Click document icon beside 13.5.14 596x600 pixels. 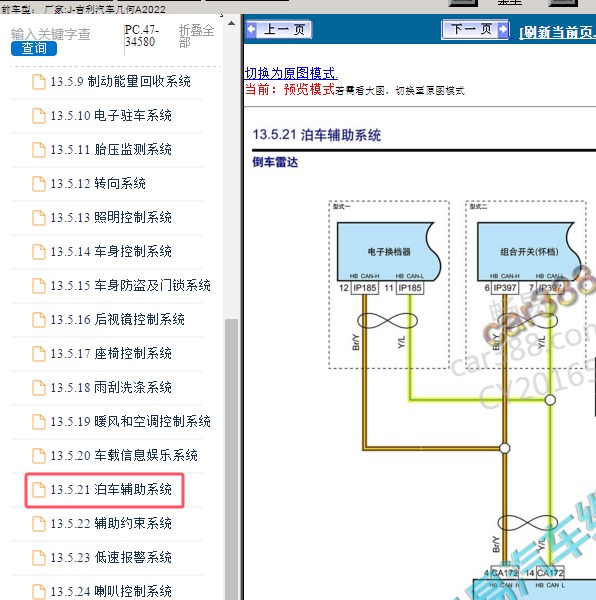point(39,252)
